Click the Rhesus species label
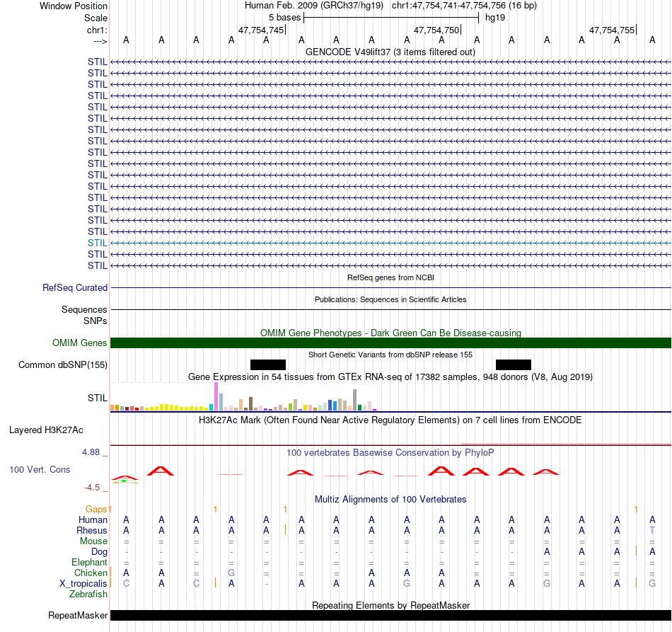 click(92, 530)
